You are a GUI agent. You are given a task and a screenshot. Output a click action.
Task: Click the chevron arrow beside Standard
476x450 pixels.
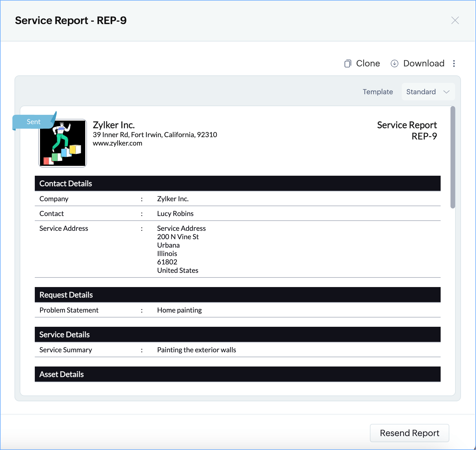pos(446,92)
